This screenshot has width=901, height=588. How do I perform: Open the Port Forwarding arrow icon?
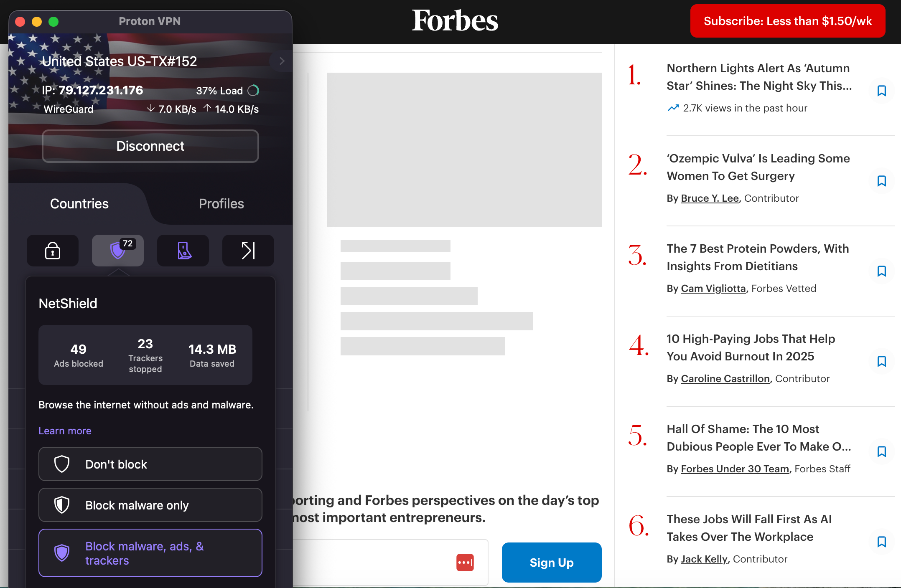248,251
